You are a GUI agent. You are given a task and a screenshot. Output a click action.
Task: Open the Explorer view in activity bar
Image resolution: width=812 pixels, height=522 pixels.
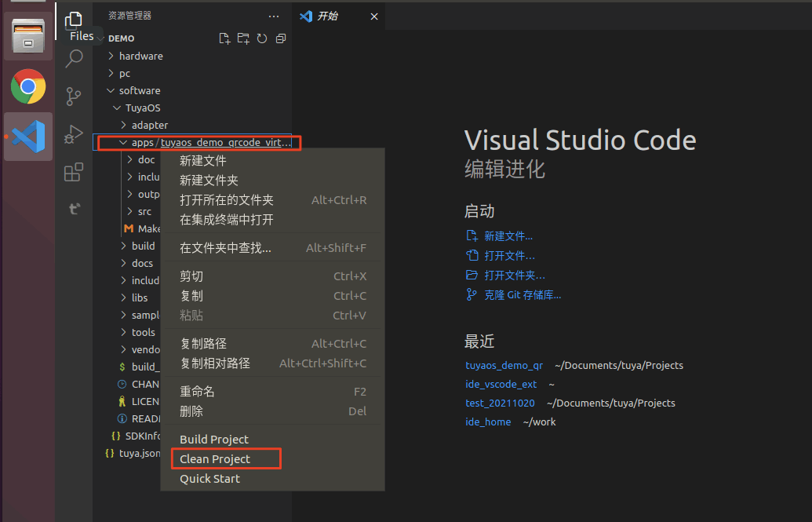click(x=74, y=20)
